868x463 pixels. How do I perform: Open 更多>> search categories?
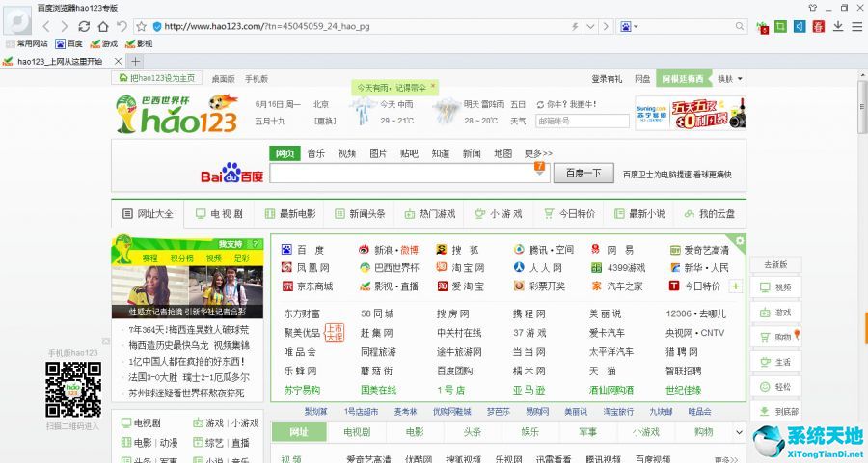coord(538,153)
